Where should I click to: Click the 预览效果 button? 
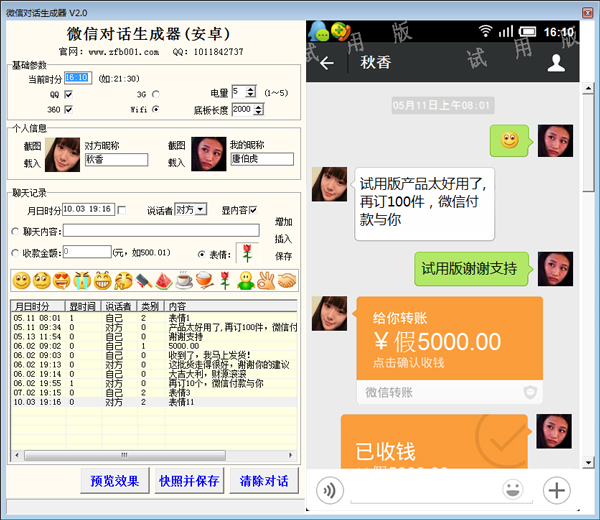click(x=115, y=480)
